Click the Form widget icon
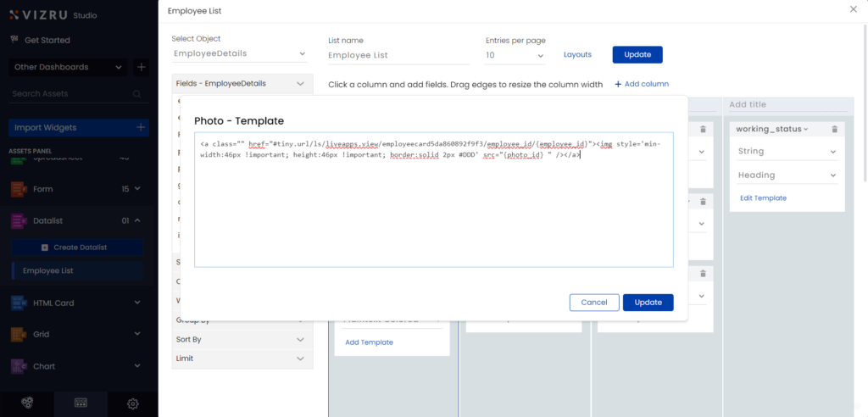 (x=18, y=189)
